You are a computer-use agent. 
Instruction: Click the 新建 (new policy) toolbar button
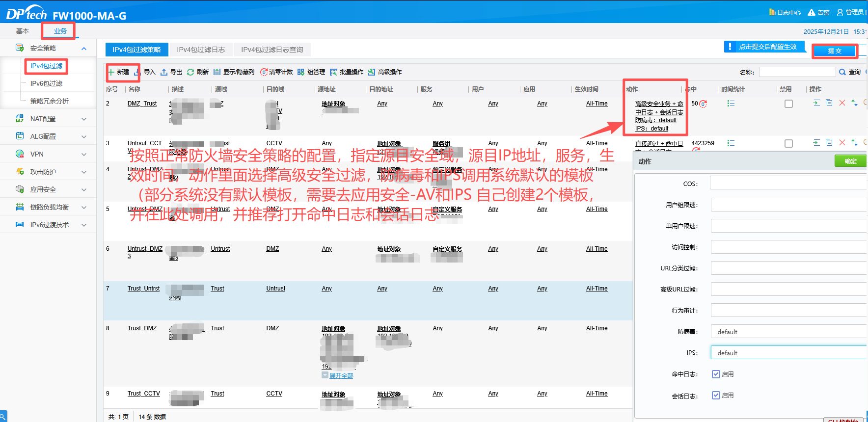[119, 72]
